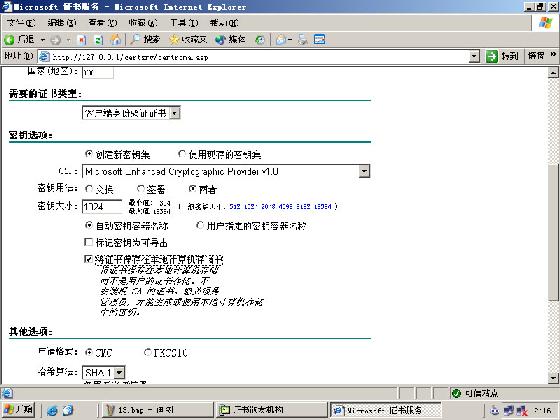560x420 pixels.
Task: Click the Print icon in toolbar
Action: [303, 40]
